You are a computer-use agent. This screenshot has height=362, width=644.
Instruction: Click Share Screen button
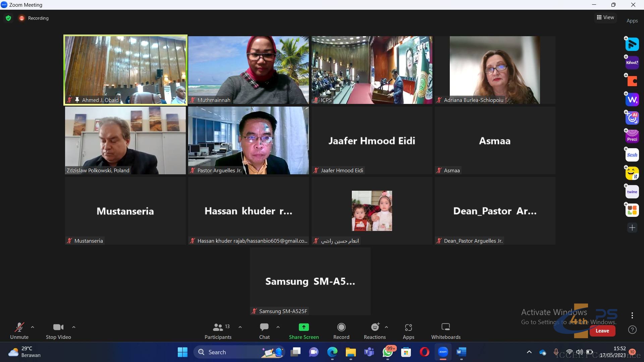304,331
